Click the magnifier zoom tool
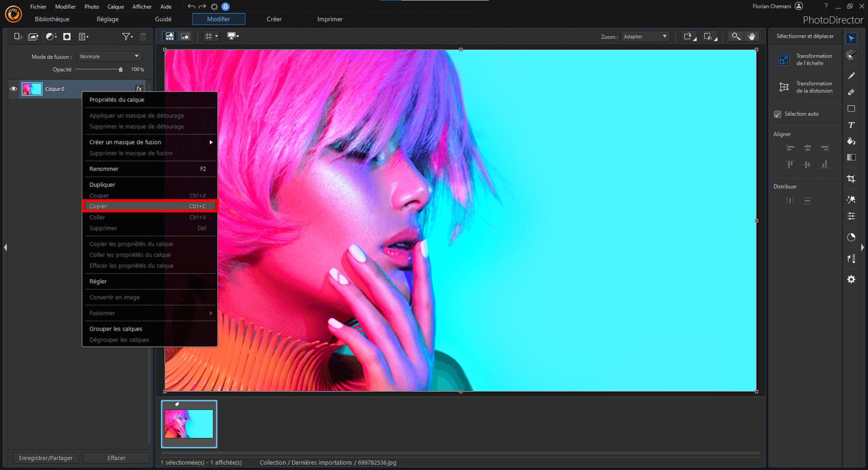The width and height of the screenshot is (868, 470). click(735, 36)
